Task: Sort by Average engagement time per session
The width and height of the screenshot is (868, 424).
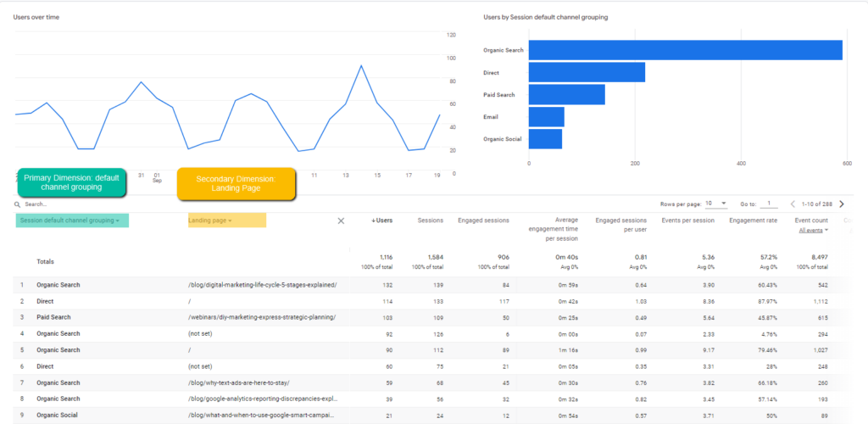Action: tap(554, 229)
